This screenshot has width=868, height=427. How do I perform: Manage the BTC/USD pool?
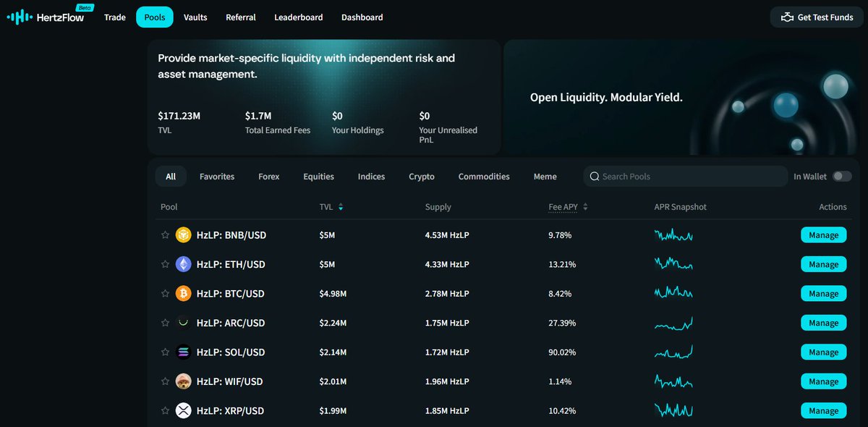click(823, 294)
